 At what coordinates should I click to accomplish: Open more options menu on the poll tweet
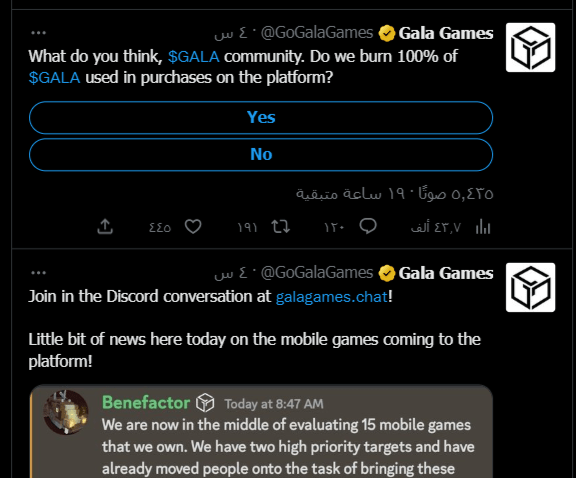point(39,33)
